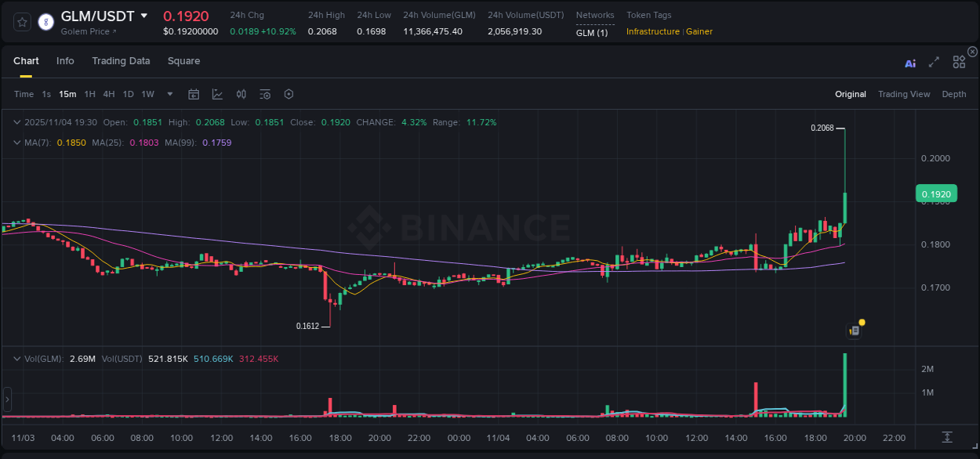The image size is (980, 459).
Task: Collapse the MA indicators legend row
Action: point(17,143)
